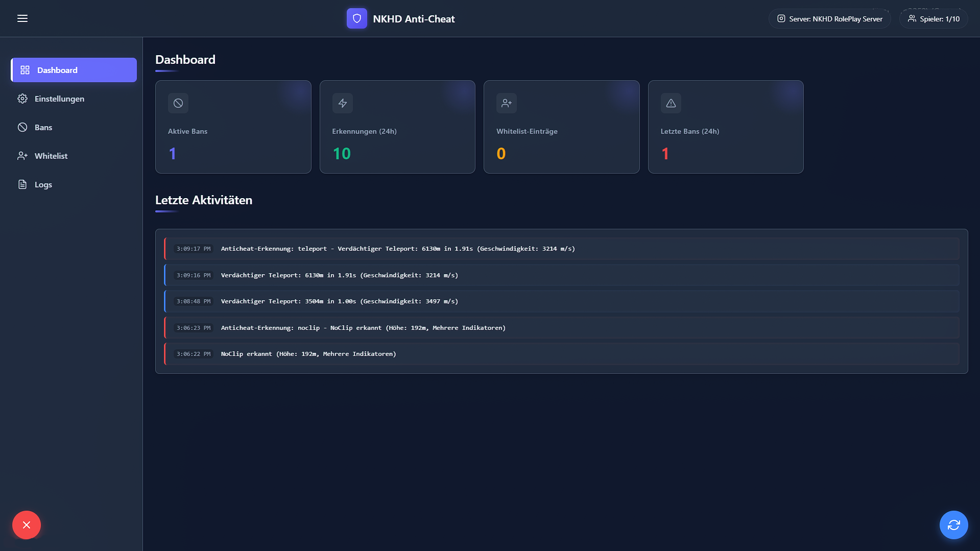980x551 pixels.
Task: Click the Spieler: 1/10 badge
Action: click(933, 18)
